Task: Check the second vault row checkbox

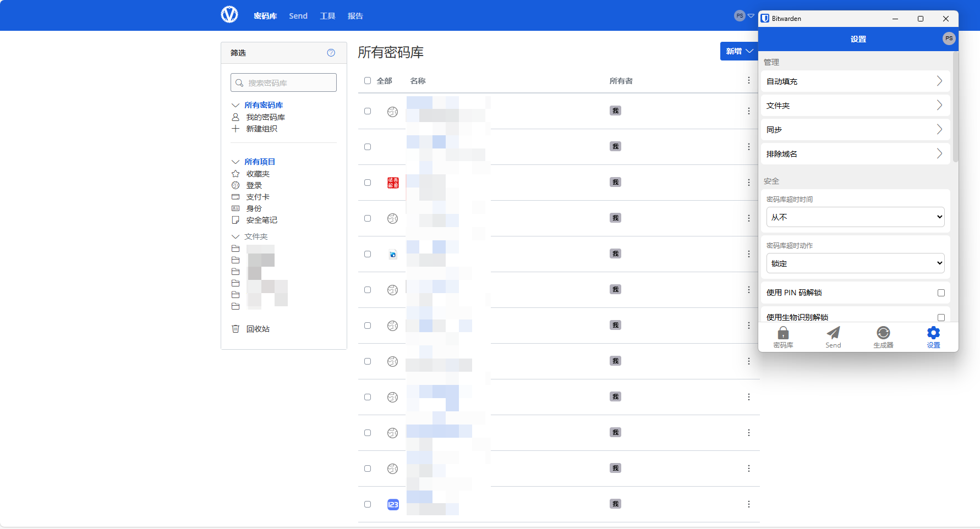Action: coord(368,147)
